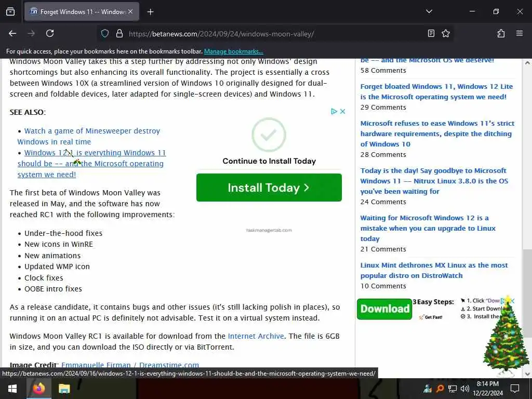The width and height of the screenshot is (532, 399).
Task: Click page scrollbar up arrow
Action: point(527,63)
